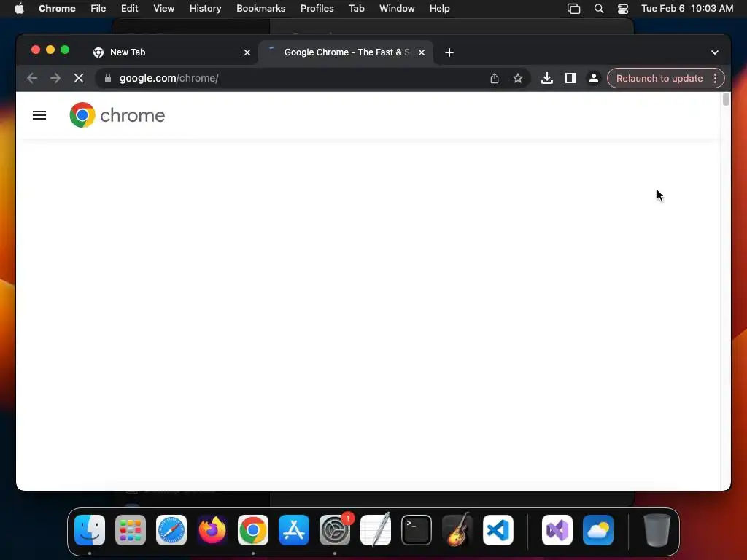Go forward to next page
Viewport: 747px width, 560px height.
tap(55, 78)
